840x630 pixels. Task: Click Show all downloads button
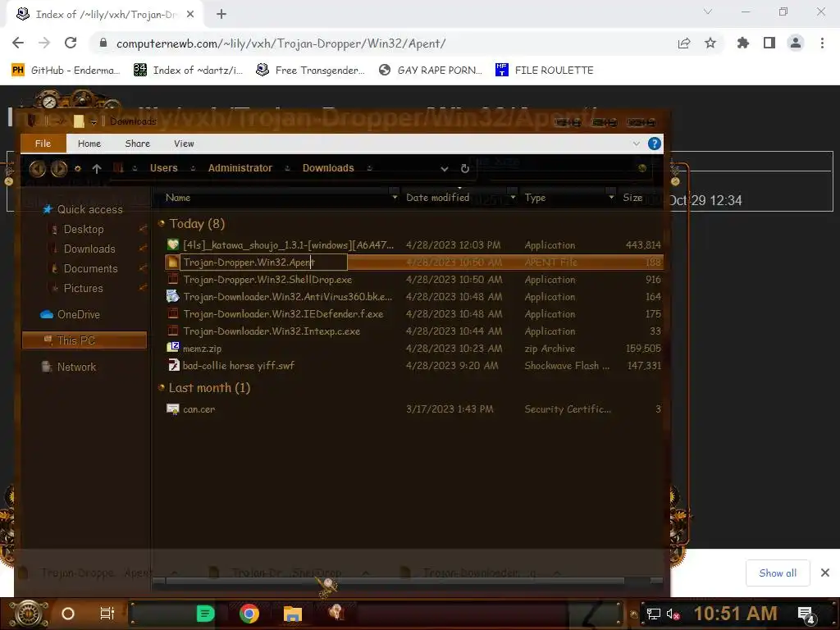click(778, 573)
